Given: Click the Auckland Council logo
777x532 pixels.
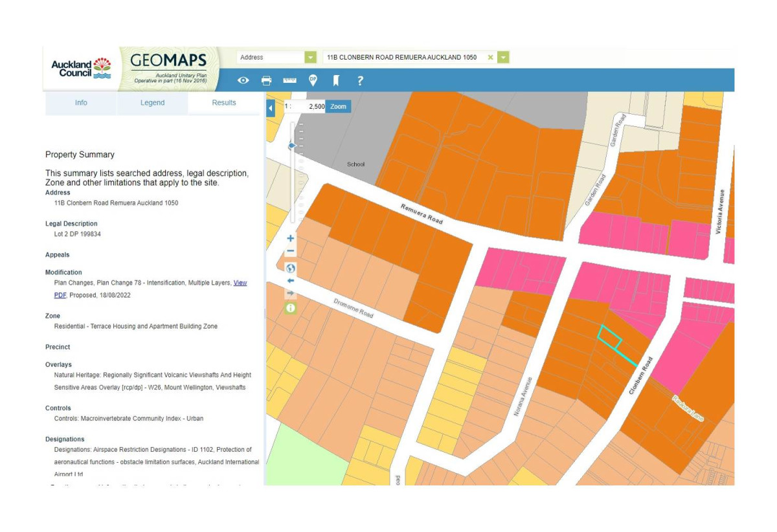Looking at the screenshot, I should [x=81, y=68].
